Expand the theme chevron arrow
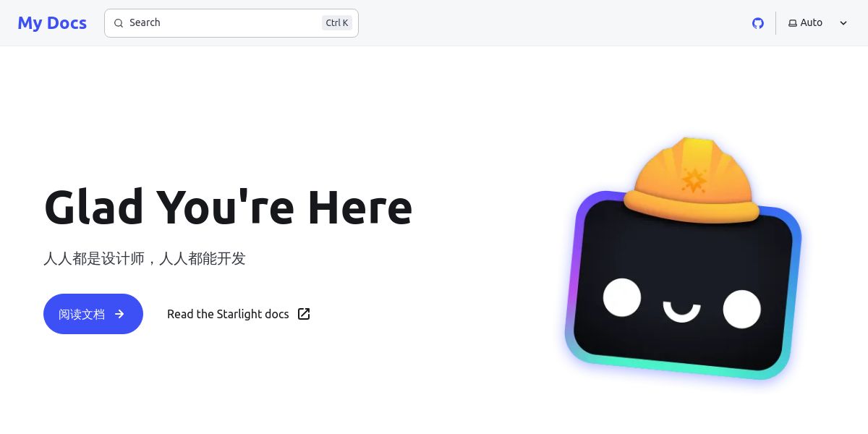This screenshot has width=868, height=434. click(843, 23)
